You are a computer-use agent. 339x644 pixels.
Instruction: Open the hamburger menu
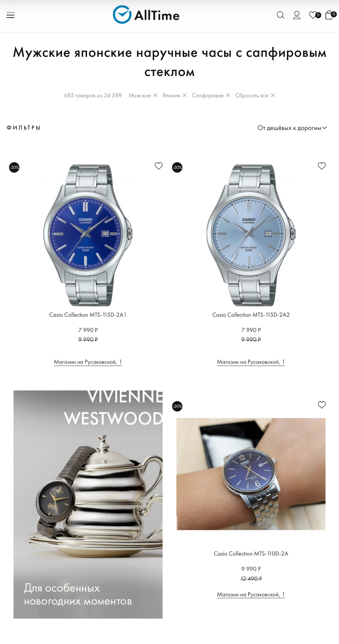point(11,15)
